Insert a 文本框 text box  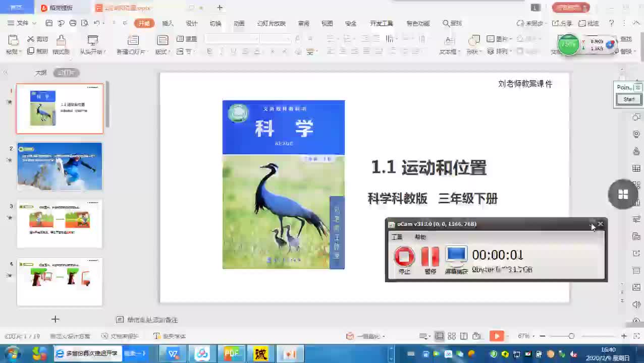[x=449, y=45]
